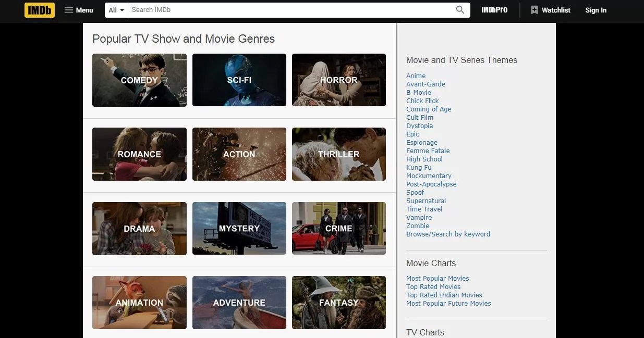Open IMDbPro
Screen dimensions: 644x338
[493, 9]
